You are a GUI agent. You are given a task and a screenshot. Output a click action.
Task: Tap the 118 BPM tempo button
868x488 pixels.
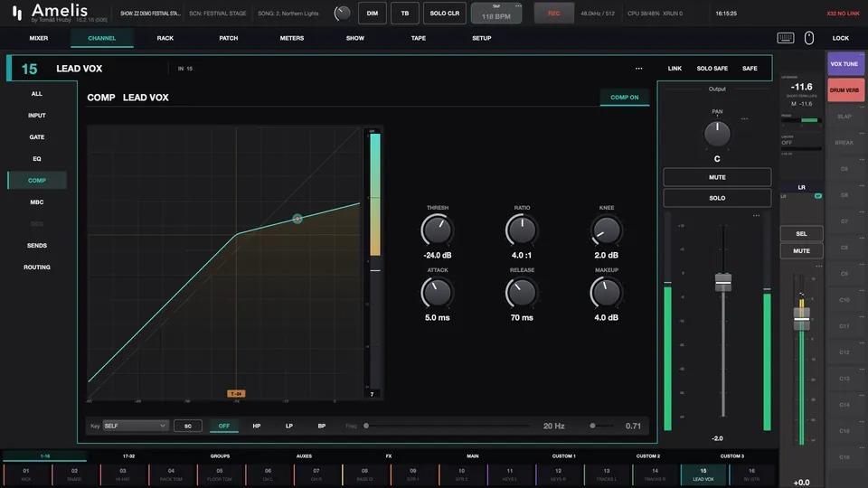pos(496,14)
